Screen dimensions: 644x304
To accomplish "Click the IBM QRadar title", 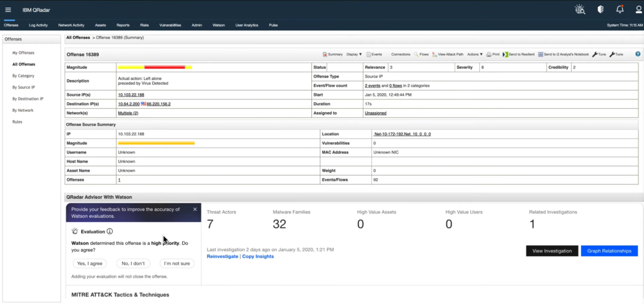I will pos(36,10).
